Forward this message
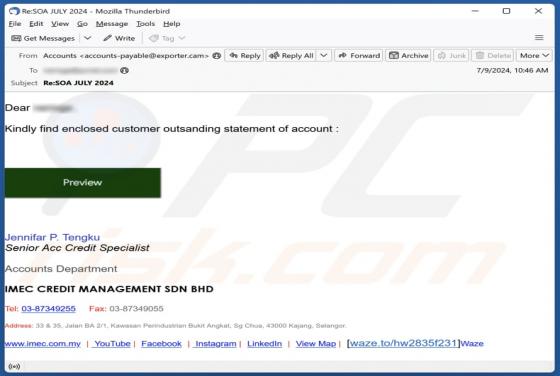 (x=359, y=56)
